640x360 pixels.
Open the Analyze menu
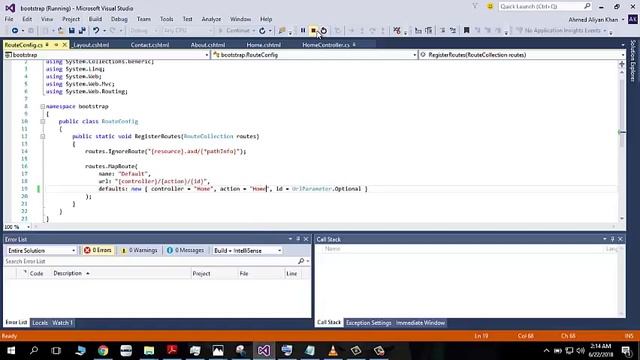coord(211,19)
